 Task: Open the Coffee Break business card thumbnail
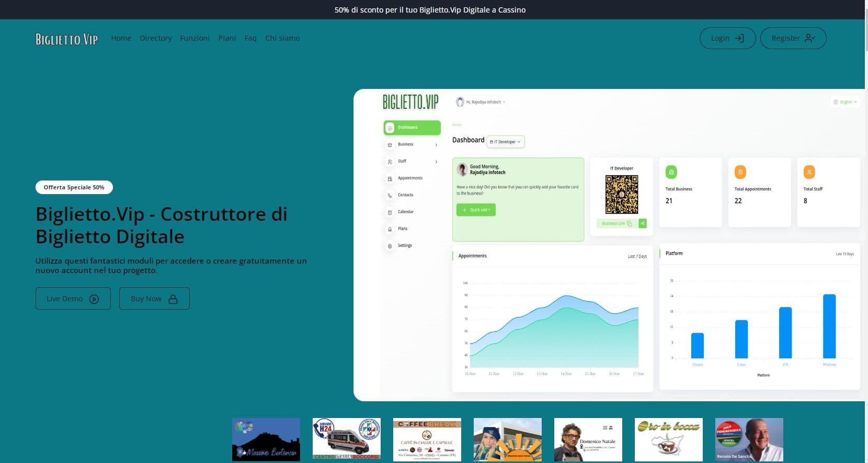[427, 439]
